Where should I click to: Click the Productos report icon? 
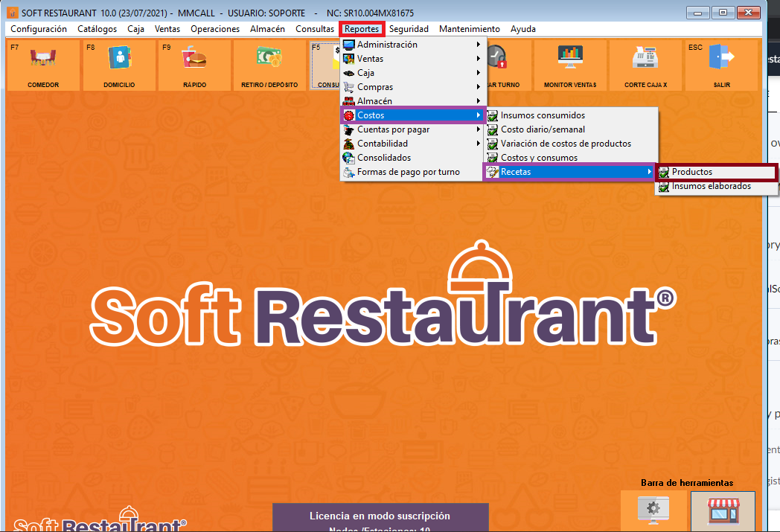[664, 172]
